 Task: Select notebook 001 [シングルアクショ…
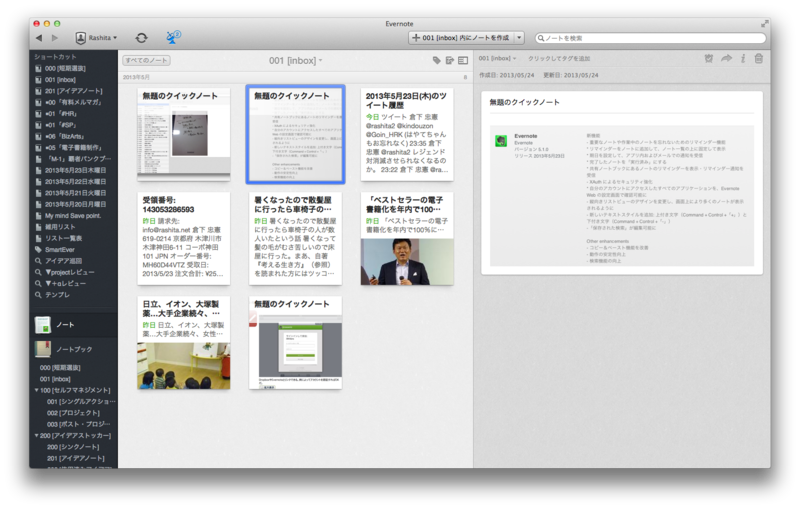tap(81, 402)
